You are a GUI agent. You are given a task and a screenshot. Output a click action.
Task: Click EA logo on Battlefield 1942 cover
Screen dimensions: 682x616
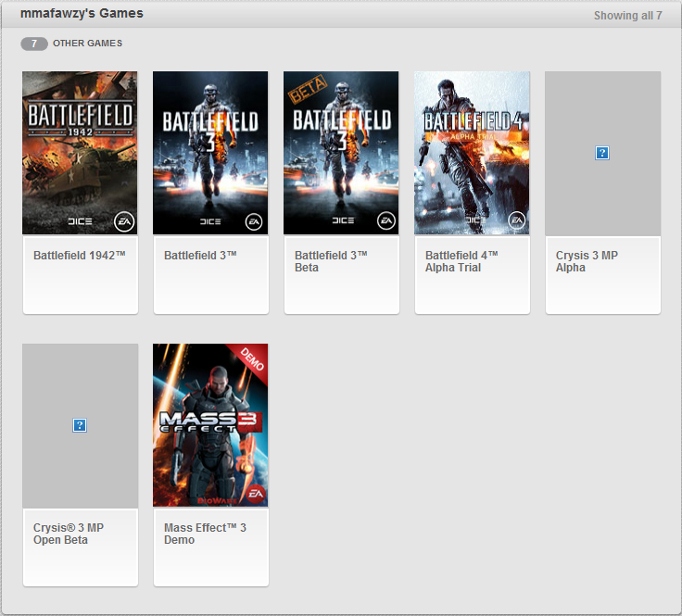coord(124,221)
